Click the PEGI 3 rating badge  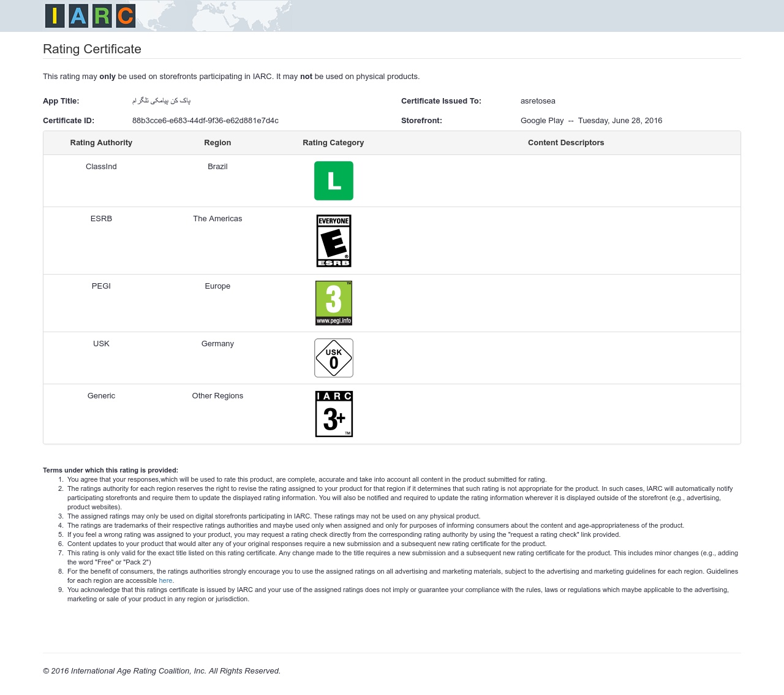(333, 303)
